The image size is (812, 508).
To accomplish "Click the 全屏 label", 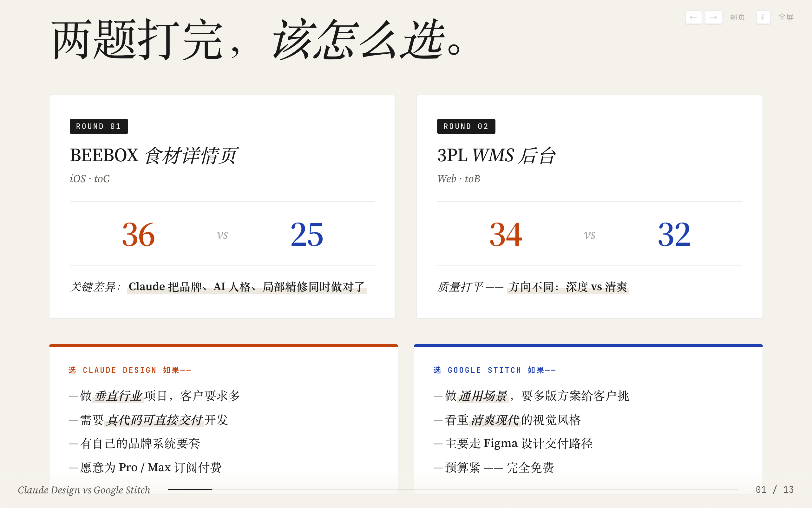I will 786,17.
